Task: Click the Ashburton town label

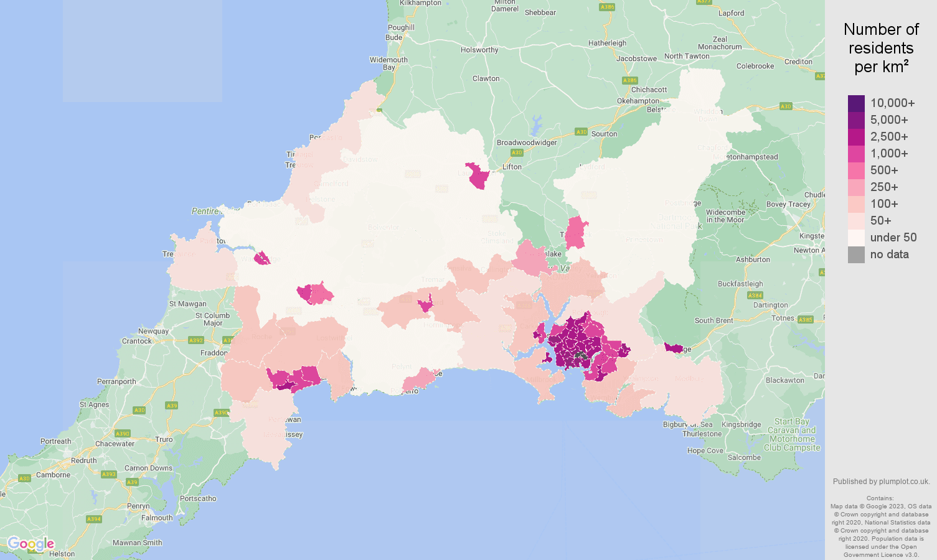Action: (753, 259)
